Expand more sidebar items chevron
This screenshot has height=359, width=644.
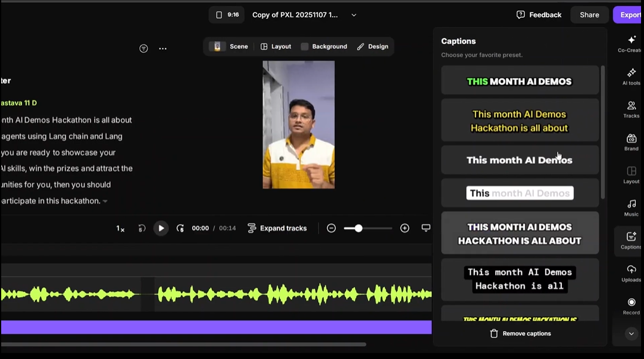click(x=632, y=333)
